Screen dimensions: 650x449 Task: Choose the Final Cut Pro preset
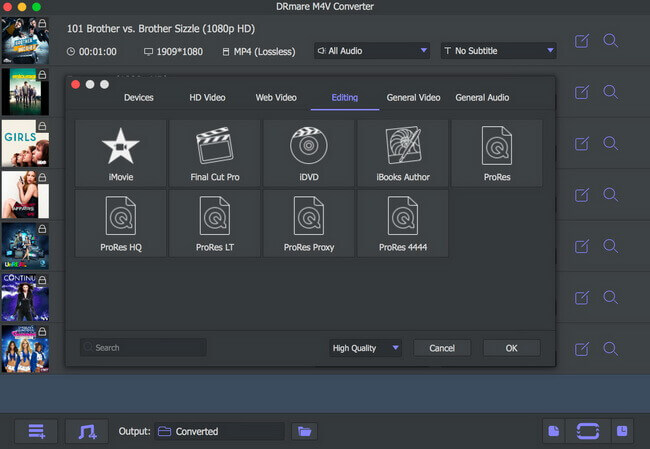click(215, 153)
